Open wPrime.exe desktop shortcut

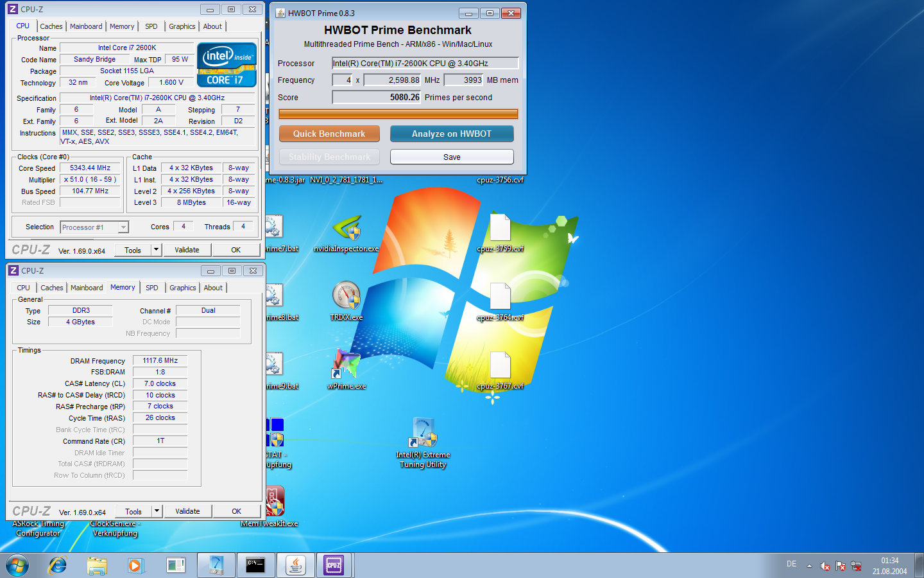point(346,369)
